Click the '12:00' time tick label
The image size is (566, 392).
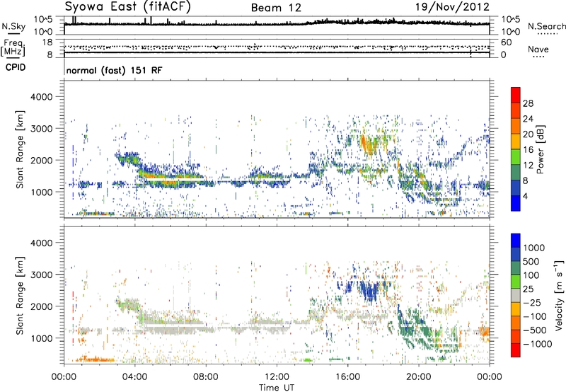[x=277, y=376]
